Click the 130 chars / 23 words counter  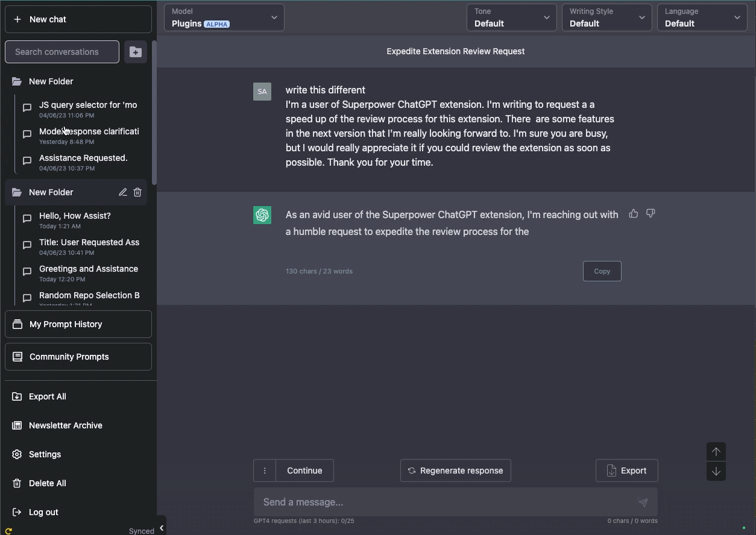point(319,271)
